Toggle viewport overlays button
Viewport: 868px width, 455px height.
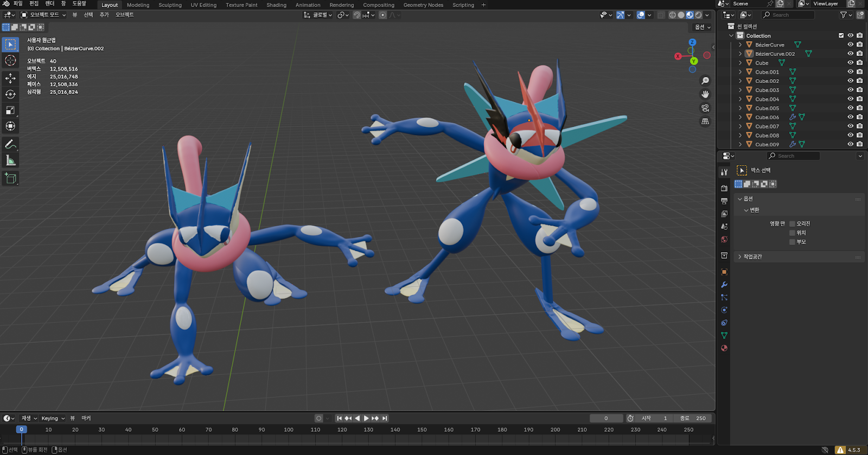tap(641, 15)
